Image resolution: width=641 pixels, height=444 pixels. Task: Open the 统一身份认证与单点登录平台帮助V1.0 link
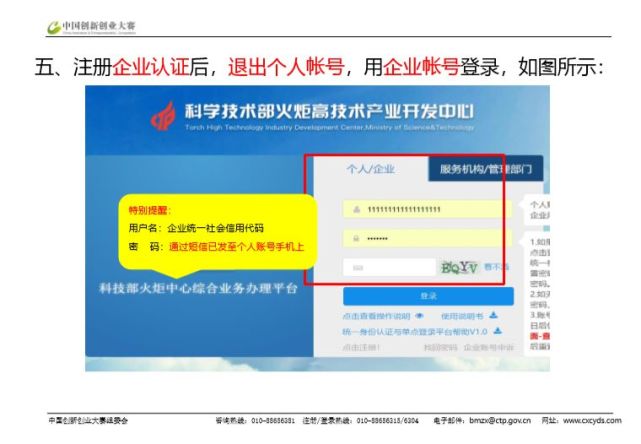click(x=415, y=332)
